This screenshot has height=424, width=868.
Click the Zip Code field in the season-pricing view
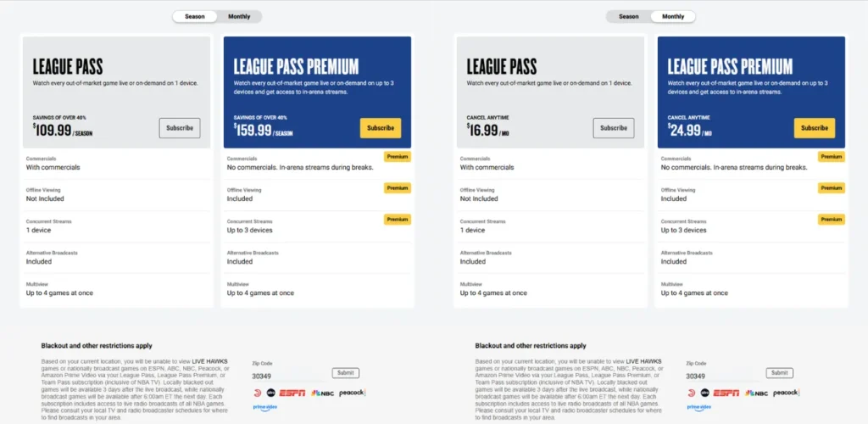pyautogui.click(x=288, y=376)
